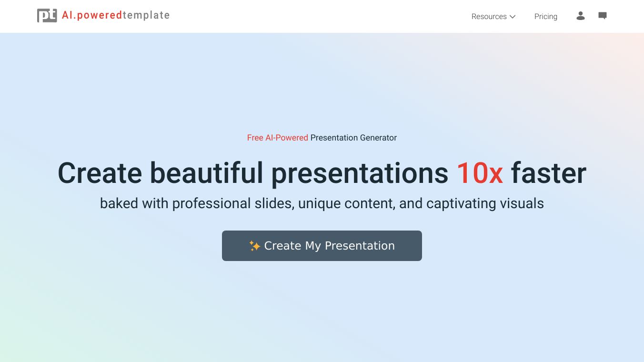Image resolution: width=644 pixels, height=362 pixels.
Task: Expand the Resources chevron arrow
Action: click(x=513, y=17)
